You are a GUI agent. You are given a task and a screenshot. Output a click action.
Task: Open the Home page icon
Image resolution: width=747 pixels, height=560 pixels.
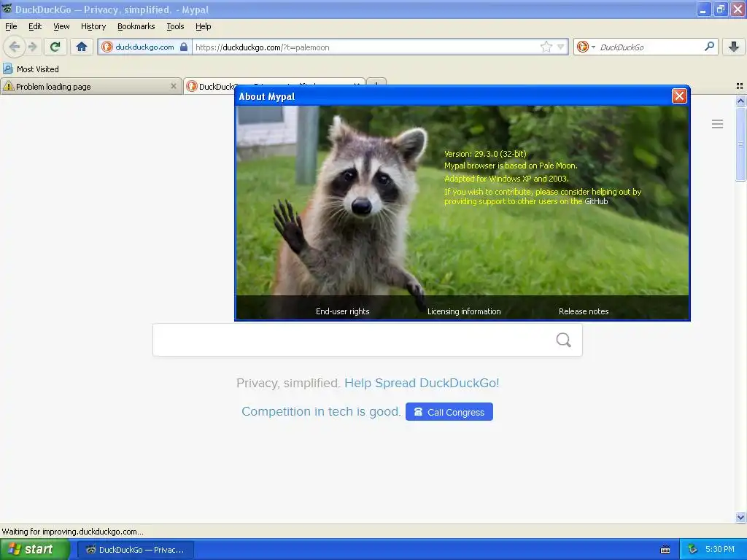(82, 47)
